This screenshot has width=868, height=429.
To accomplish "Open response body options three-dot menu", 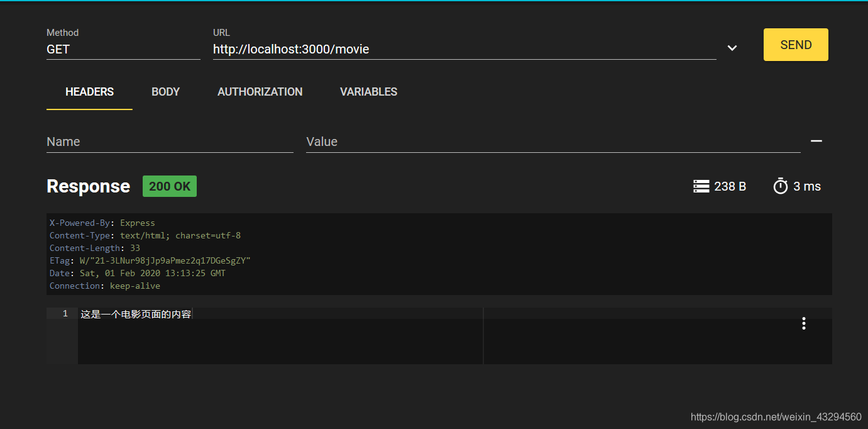I will point(803,323).
